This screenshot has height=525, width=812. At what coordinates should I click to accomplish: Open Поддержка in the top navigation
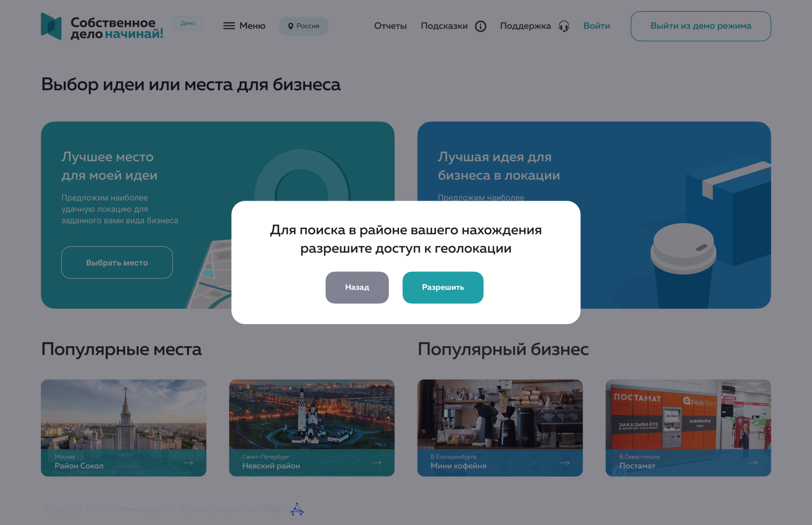point(525,26)
